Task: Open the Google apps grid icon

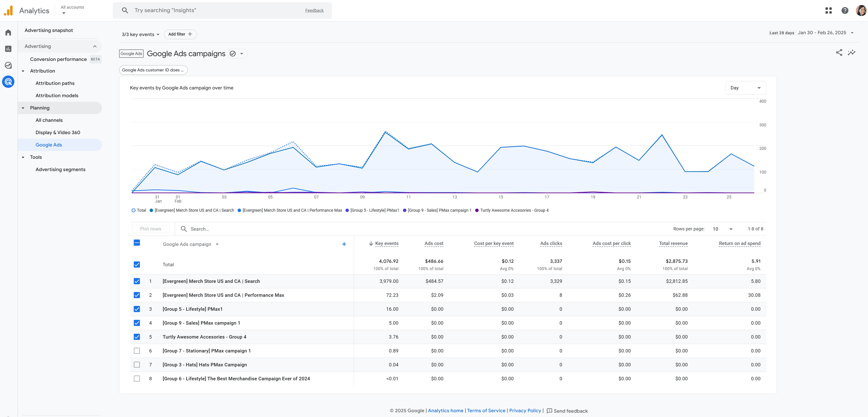Action: 829,10
